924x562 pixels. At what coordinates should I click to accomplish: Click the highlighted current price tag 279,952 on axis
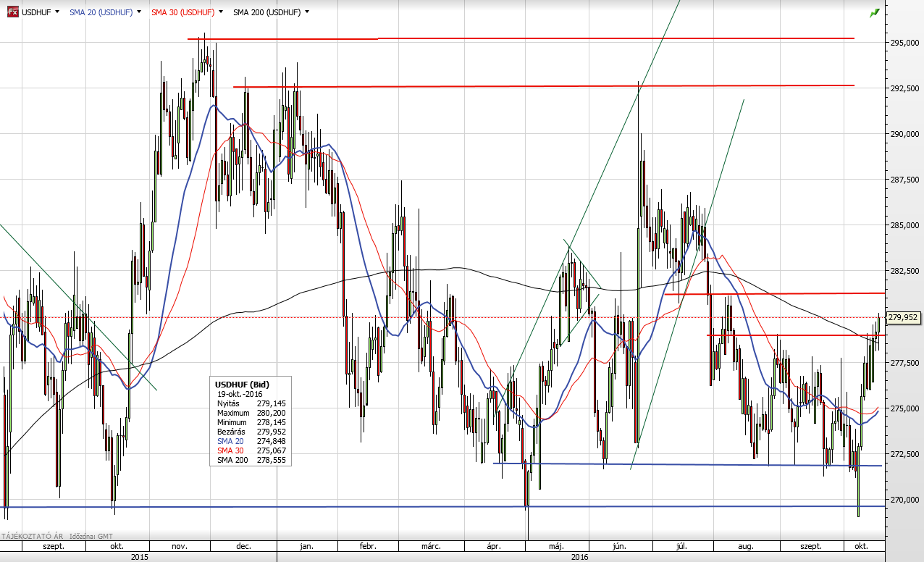tap(903, 317)
